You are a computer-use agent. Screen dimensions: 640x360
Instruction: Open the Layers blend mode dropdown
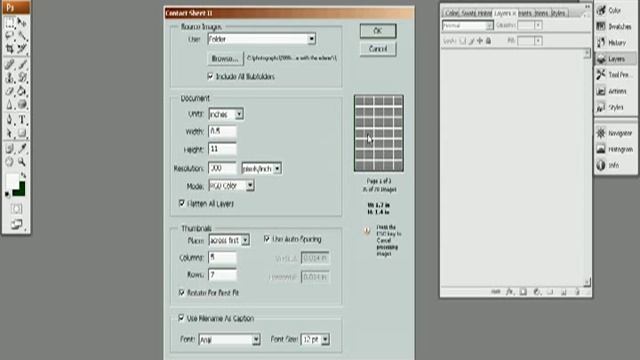point(468,26)
